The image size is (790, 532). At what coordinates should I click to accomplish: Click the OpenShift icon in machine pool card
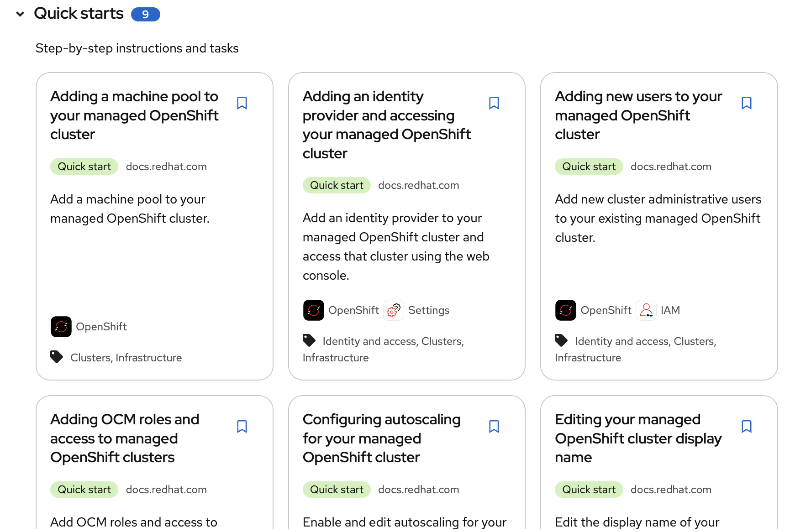point(61,327)
